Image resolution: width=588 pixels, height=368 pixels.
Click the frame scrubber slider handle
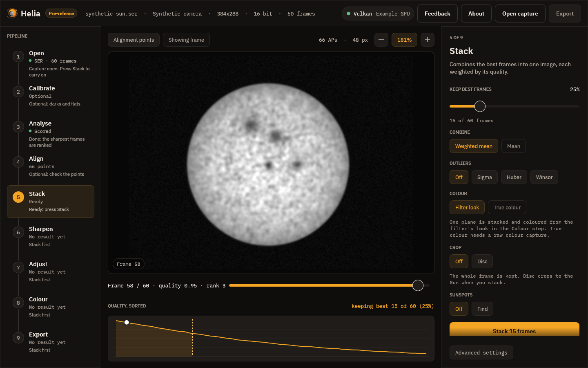click(x=418, y=285)
